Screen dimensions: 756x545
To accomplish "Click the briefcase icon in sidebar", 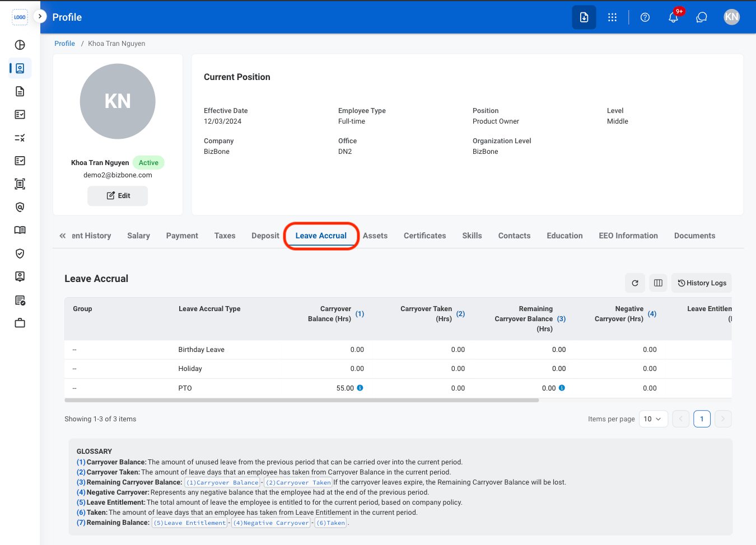I will 20,323.
